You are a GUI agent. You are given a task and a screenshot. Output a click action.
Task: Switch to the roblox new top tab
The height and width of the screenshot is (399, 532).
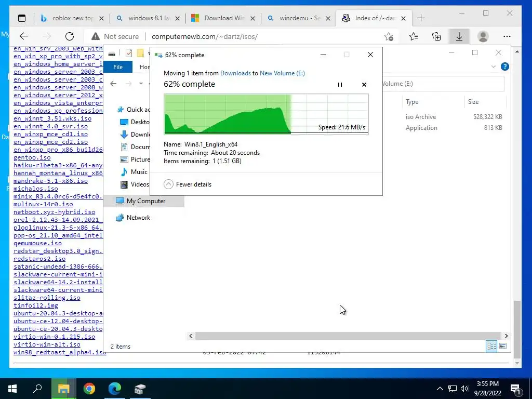point(72,18)
